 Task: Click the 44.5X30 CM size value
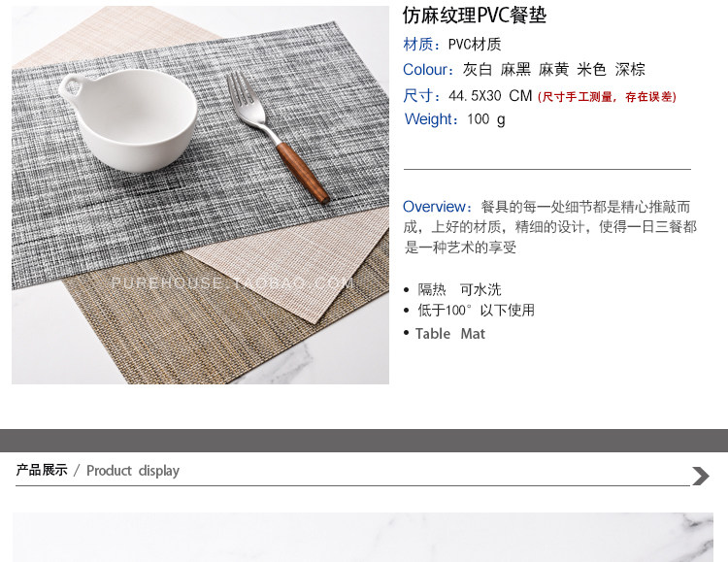(490, 96)
